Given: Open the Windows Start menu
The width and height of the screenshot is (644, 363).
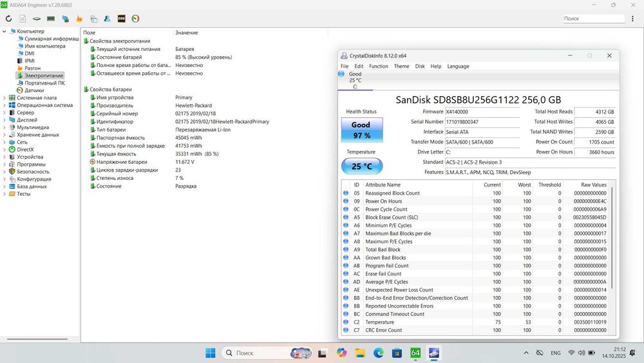Looking at the screenshot, I should pos(211,353).
